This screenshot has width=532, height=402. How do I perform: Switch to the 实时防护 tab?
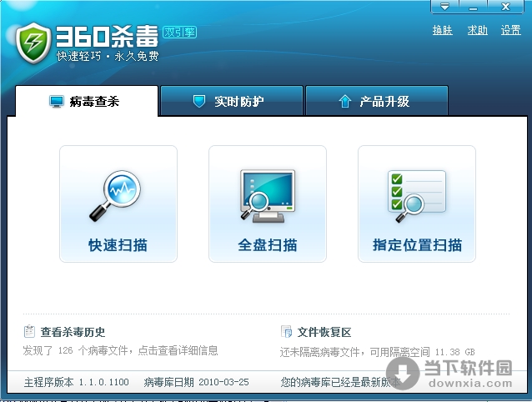click(232, 101)
